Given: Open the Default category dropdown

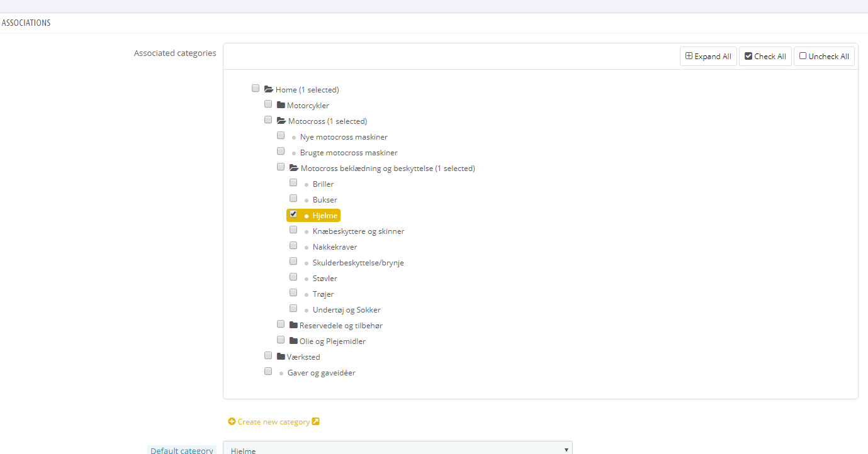Looking at the screenshot, I should [x=397, y=449].
